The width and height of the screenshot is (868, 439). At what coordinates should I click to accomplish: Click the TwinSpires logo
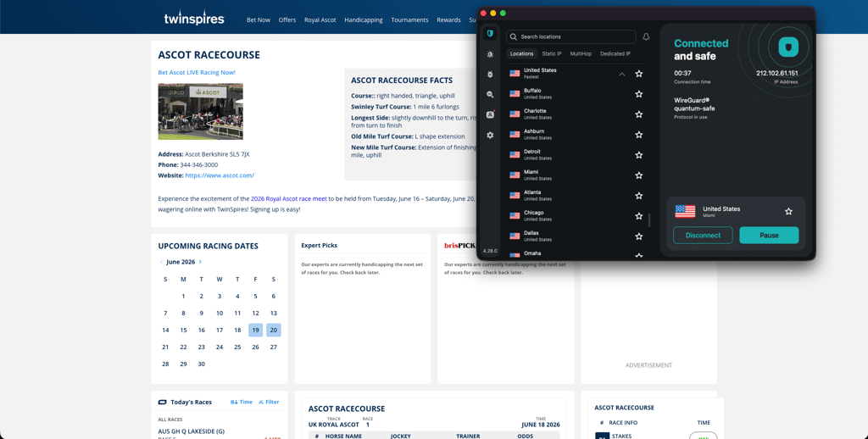pyautogui.click(x=194, y=19)
